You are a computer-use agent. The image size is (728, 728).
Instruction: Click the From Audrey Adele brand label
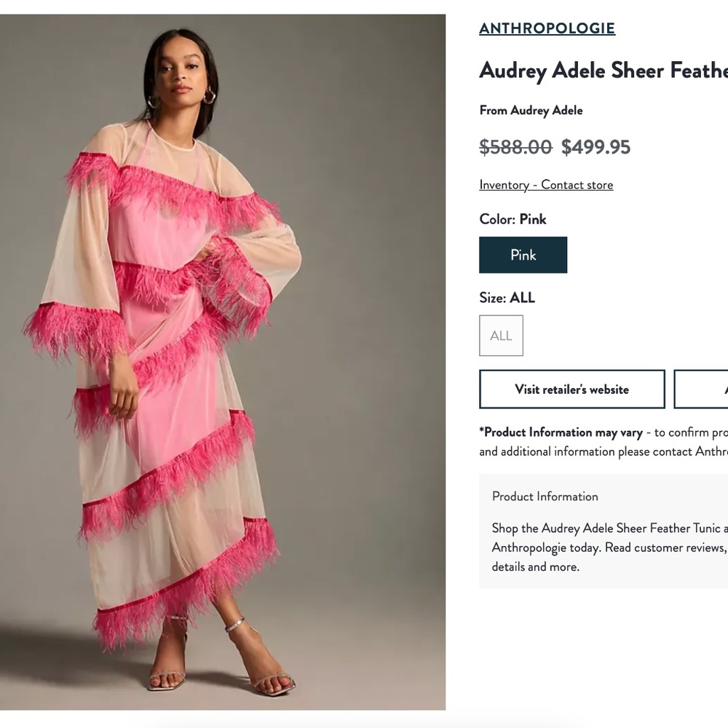(531, 110)
